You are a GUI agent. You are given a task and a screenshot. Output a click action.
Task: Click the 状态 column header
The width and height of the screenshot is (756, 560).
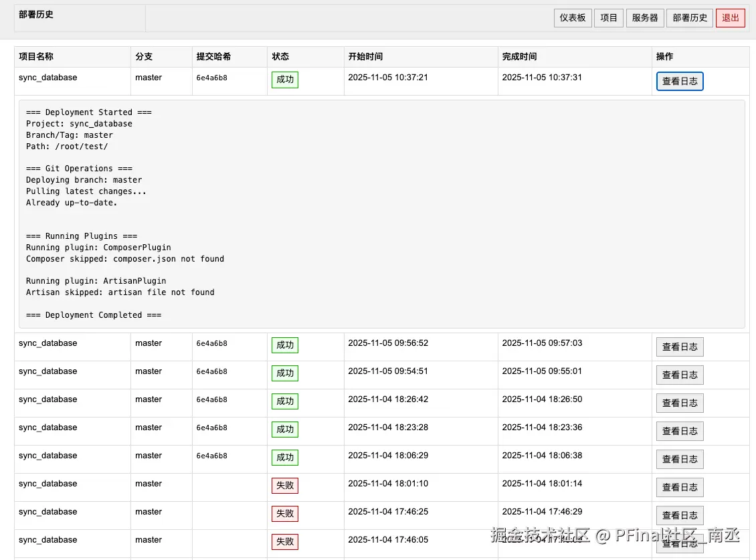click(280, 57)
